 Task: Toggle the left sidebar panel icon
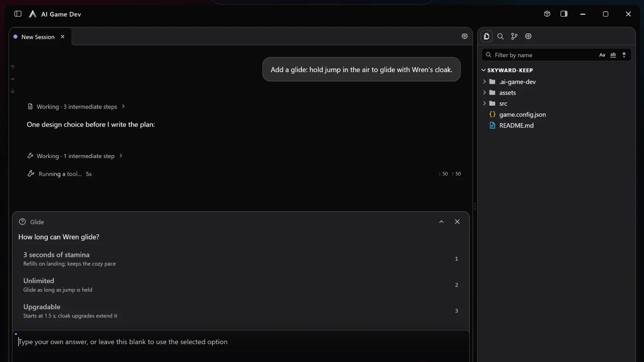coord(18,14)
